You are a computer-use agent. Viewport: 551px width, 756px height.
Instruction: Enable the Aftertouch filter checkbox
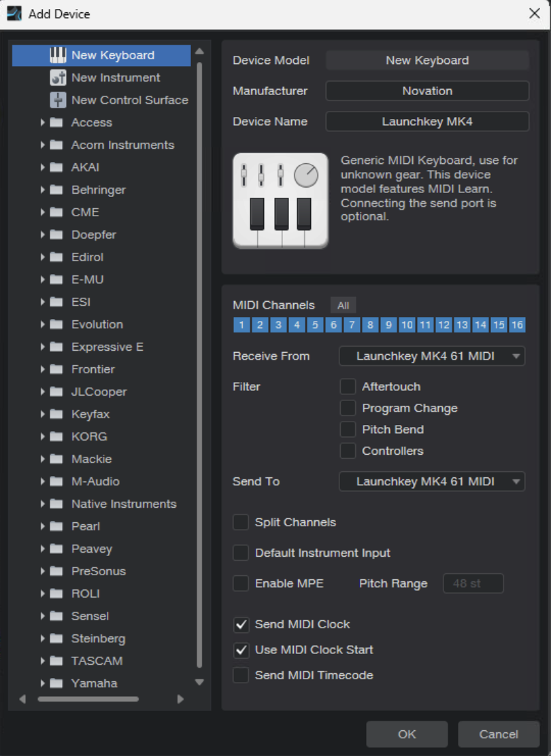[x=348, y=387]
